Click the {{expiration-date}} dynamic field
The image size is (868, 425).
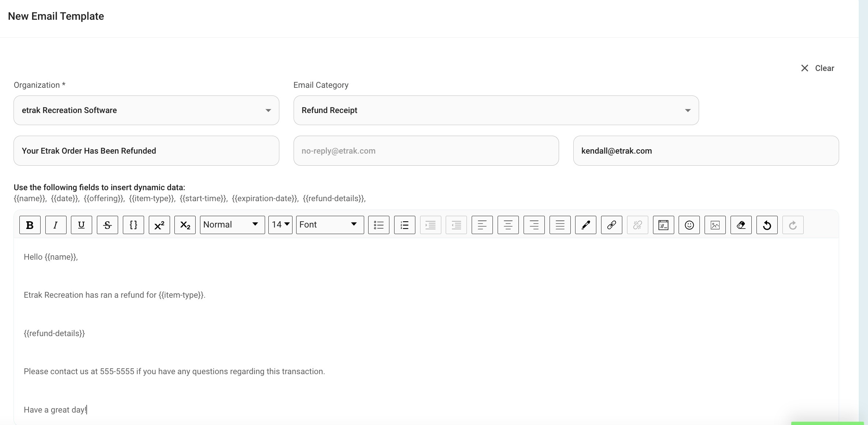(265, 199)
